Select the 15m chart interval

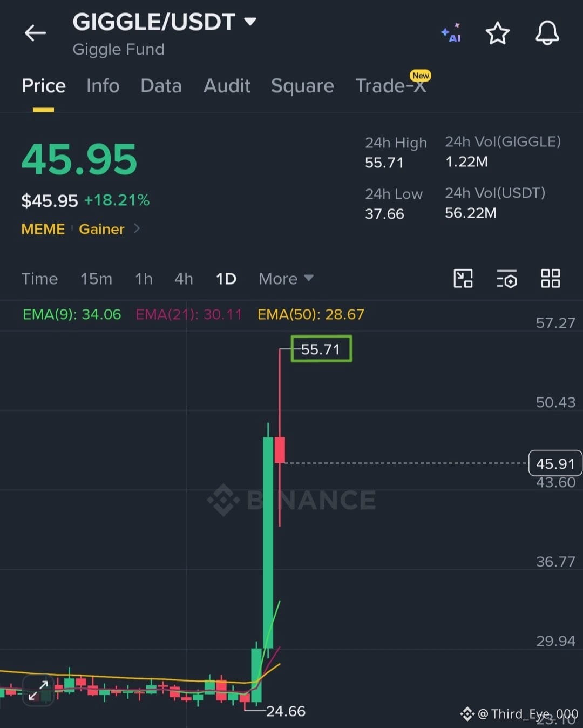coord(96,279)
